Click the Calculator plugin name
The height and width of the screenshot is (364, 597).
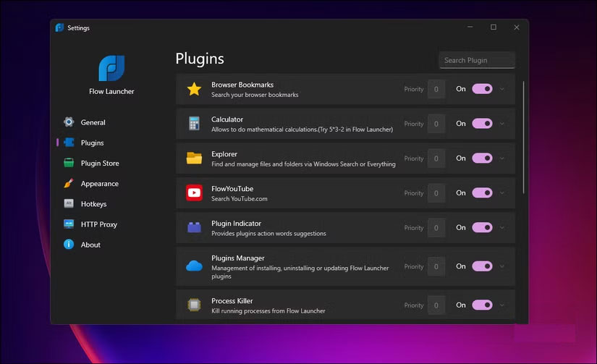click(x=227, y=119)
